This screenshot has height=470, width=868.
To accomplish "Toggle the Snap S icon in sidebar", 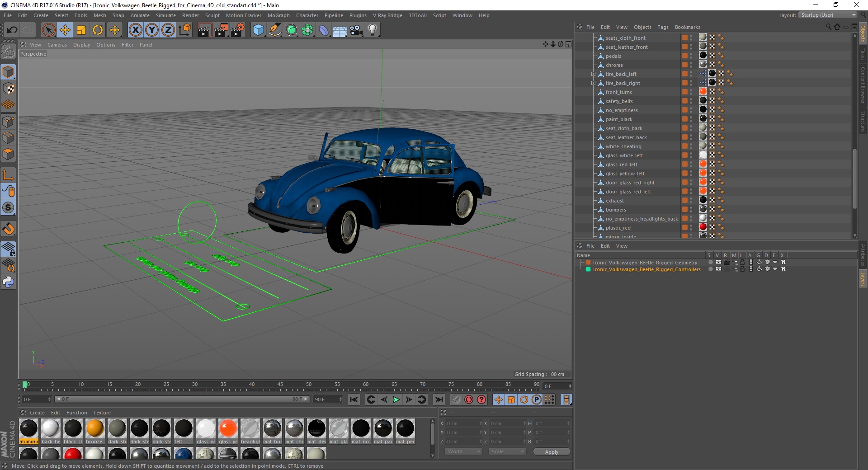I will pos(8,208).
